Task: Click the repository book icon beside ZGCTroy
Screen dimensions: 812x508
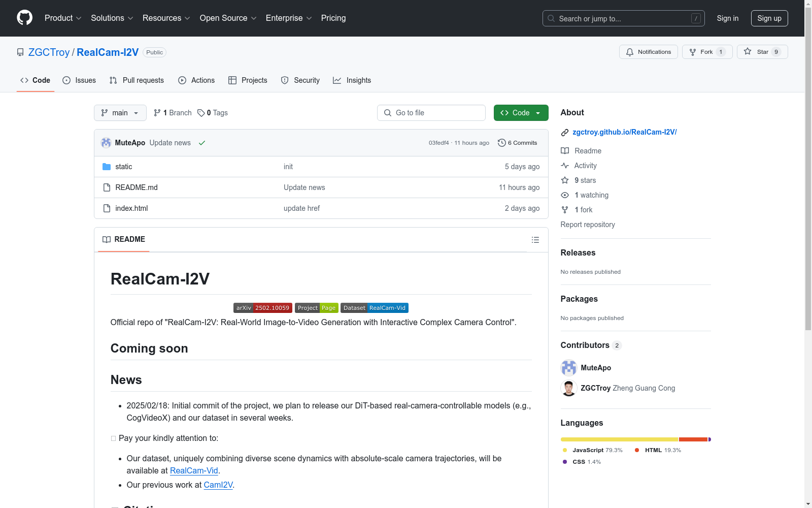Action: [20, 52]
